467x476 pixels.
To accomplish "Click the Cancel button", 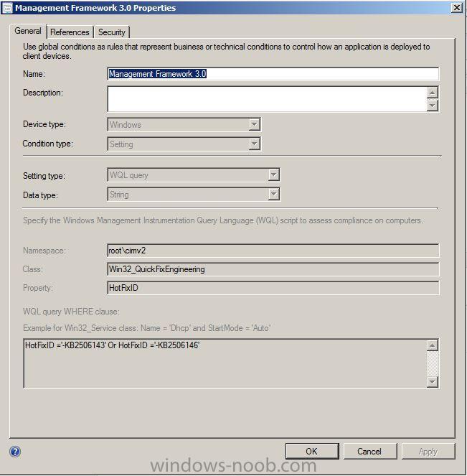I will pyautogui.click(x=369, y=451).
